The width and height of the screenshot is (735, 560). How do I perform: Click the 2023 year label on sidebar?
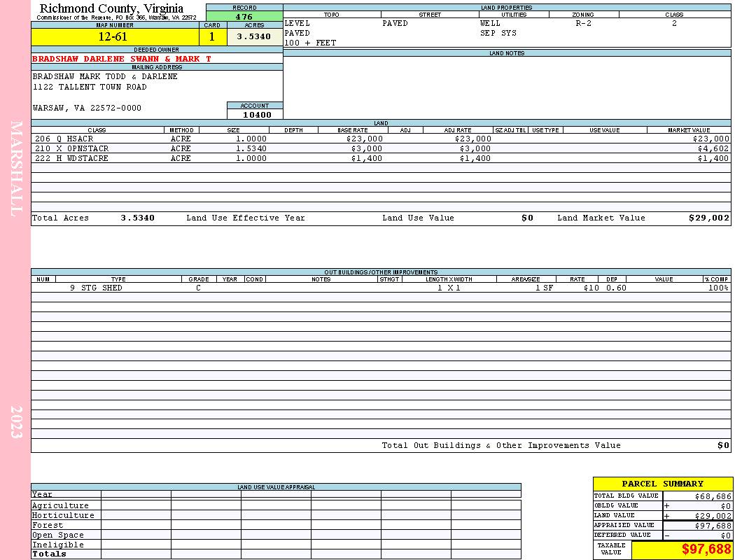pyautogui.click(x=16, y=422)
